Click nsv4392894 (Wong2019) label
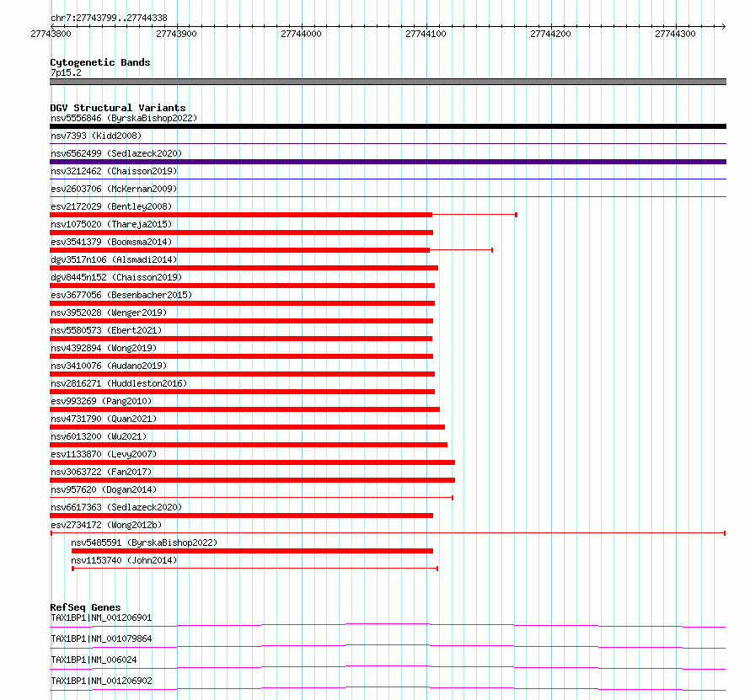This screenshot has width=750, height=700. [x=104, y=348]
